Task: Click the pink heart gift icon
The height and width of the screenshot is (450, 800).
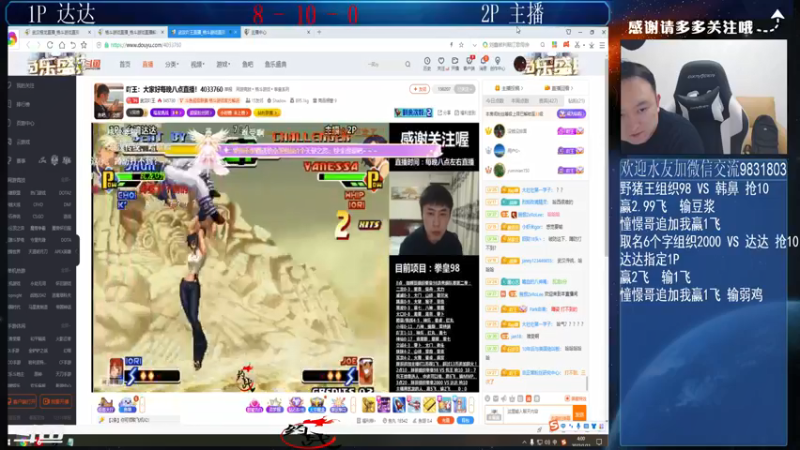Action: click(x=254, y=406)
